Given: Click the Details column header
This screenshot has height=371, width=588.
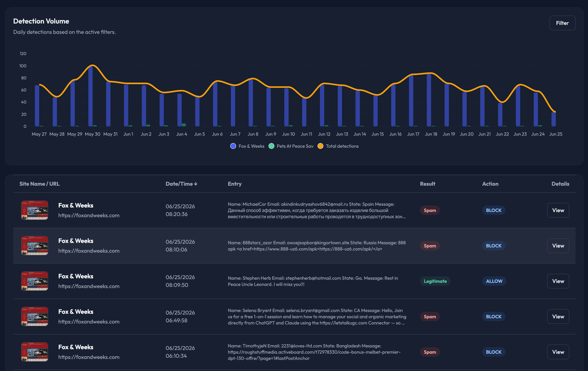Looking at the screenshot, I should click(560, 184).
